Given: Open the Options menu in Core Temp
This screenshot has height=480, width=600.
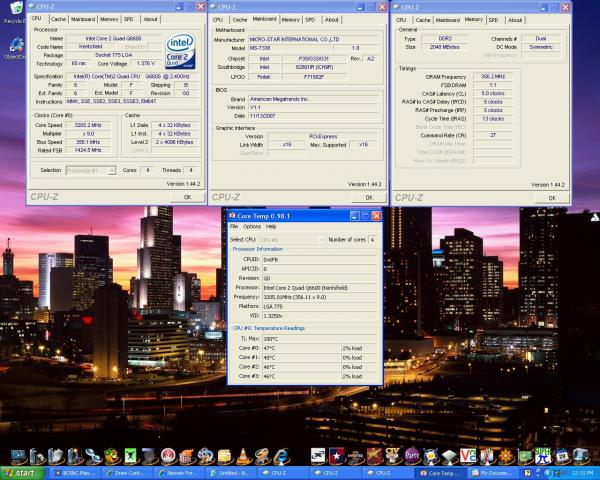Looking at the screenshot, I should (252, 227).
